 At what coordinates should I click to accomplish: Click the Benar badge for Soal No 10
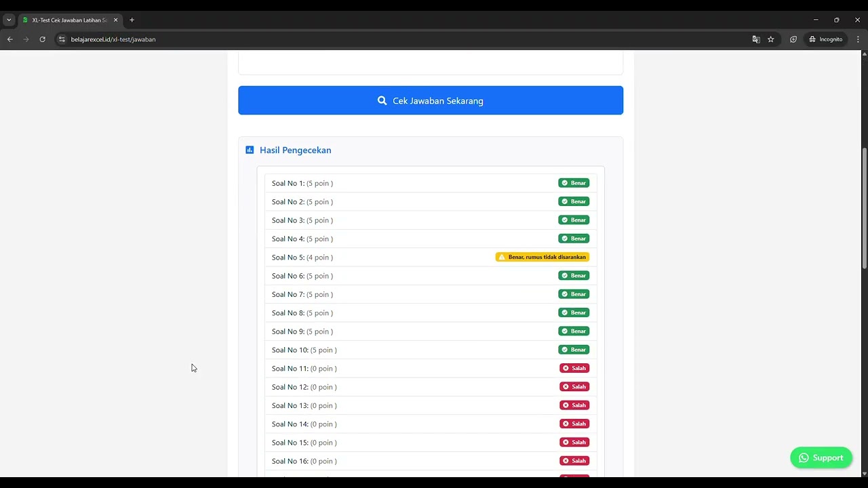point(574,350)
